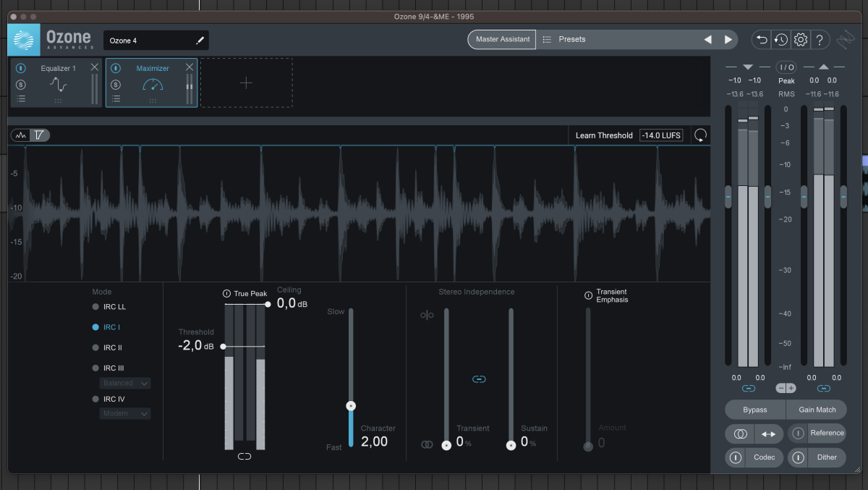This screenshot has width=868, height=490.
Task: Click the Threshold -2,0 dB value
Action: (x=196, y=346)
